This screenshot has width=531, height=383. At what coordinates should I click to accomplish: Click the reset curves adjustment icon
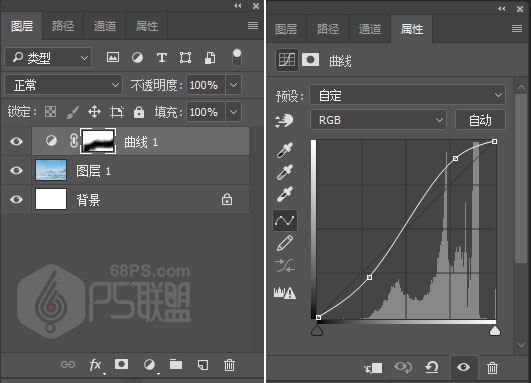tap(432, 367)
